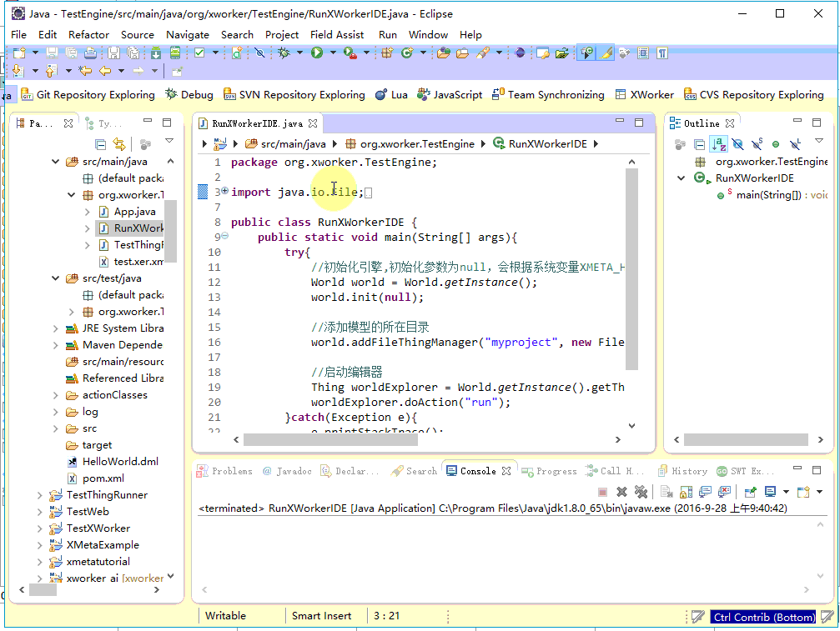Click the Print toolbar icon

click(91, 53)
